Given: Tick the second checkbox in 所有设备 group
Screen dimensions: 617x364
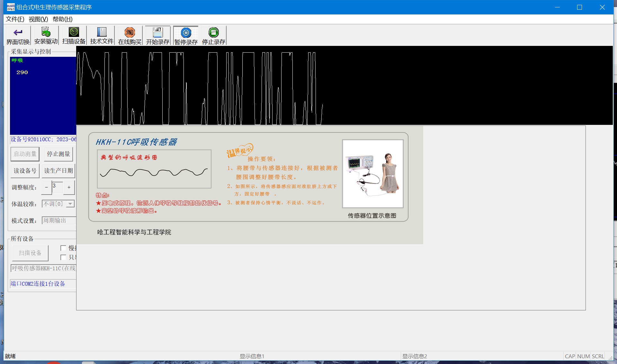Looking at the screenshot, I should [x=63, y=257].
